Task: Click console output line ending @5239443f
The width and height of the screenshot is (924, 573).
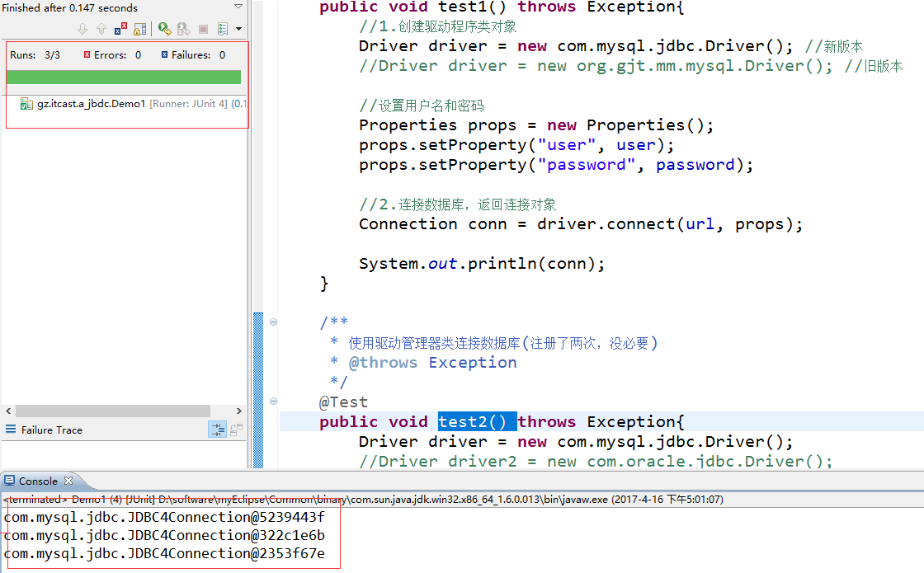Action: [x=164, y=517]
